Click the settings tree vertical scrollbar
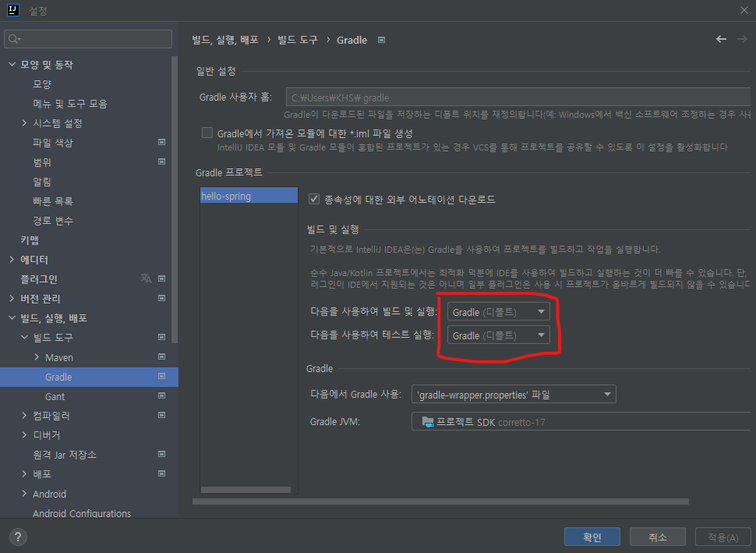This screenshot has width=756, height=553. pyautogui.click(x=175, y=200)
